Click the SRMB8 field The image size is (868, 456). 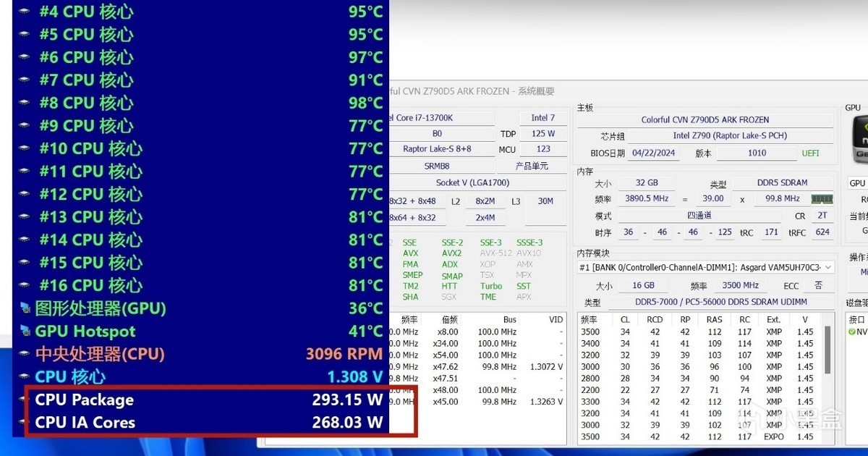[437, 166]
